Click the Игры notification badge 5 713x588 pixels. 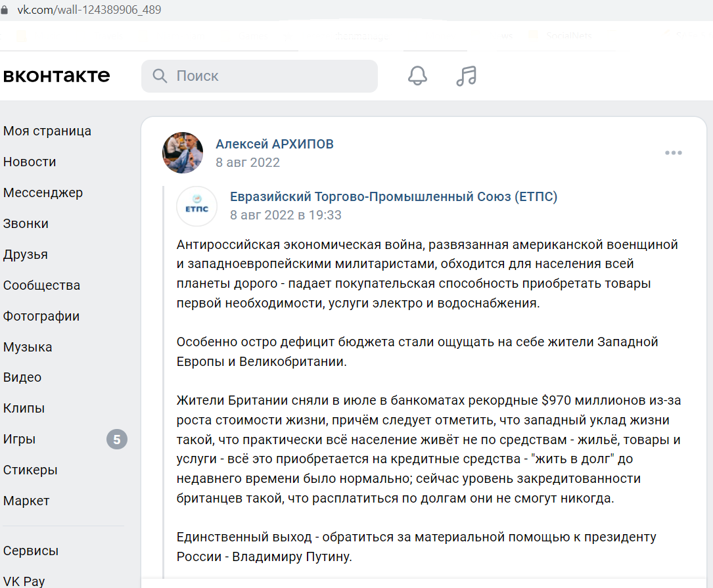(x=117, y=440)
